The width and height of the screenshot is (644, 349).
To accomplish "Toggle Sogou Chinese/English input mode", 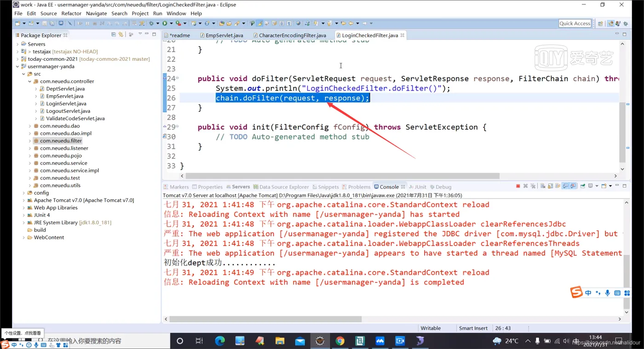I will tap(588, 293).
